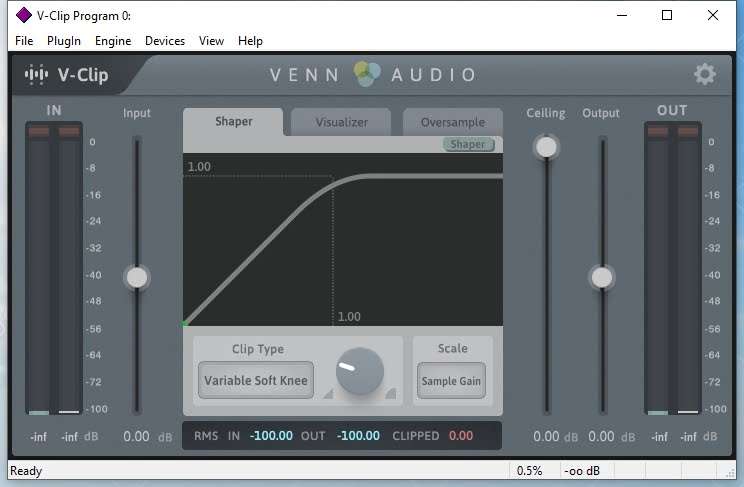Click the Clip Type label
Image resolution: width=744 pixels, height=487 pixels.
tap(258, 349)
